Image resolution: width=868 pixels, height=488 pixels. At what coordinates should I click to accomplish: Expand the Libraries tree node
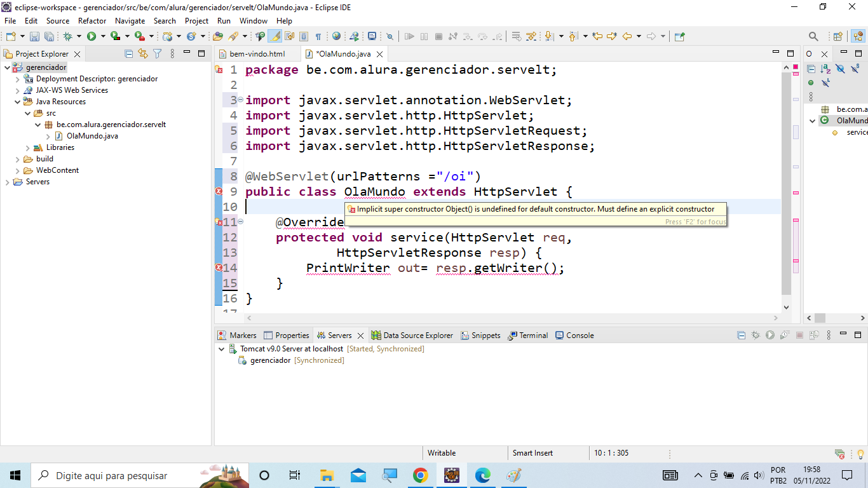[28, 147]
